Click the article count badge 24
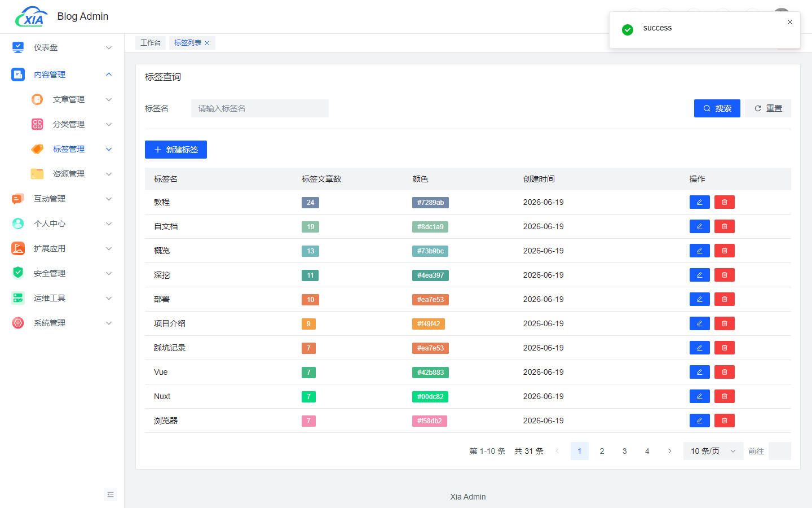 pos(310,203)
